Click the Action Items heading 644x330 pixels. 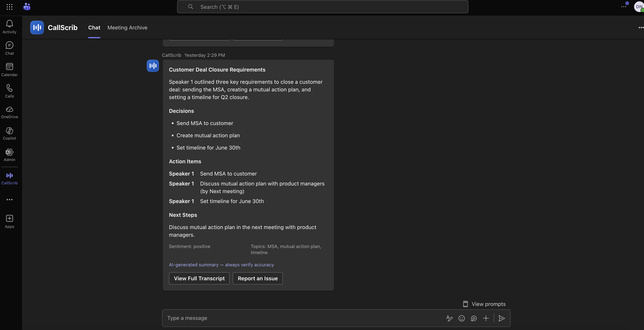click(x=185, y=161)
